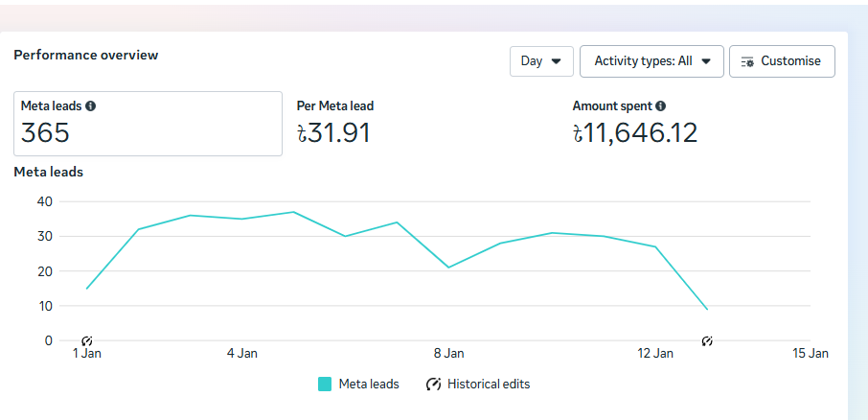Screen dimensions: 868x420
Task: Click the Performance overview heading
Action: pos(86,55)
